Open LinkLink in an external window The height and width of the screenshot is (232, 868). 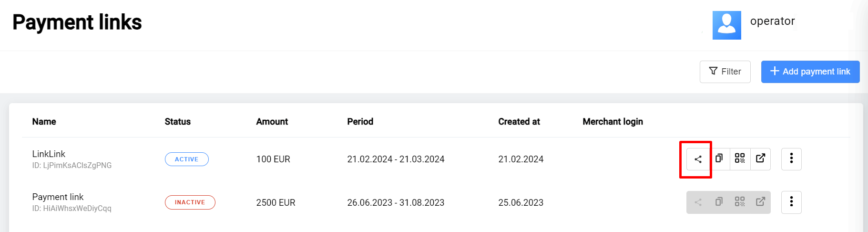point(761,158)
